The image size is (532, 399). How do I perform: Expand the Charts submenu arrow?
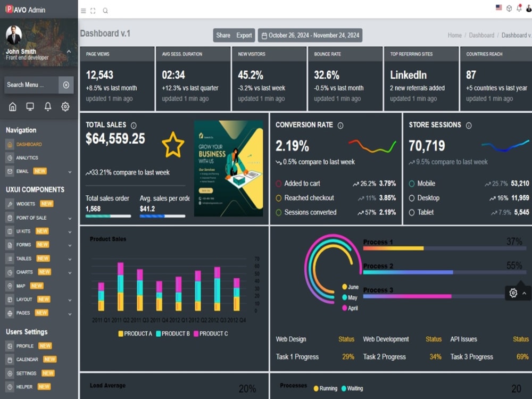(70, 273)
